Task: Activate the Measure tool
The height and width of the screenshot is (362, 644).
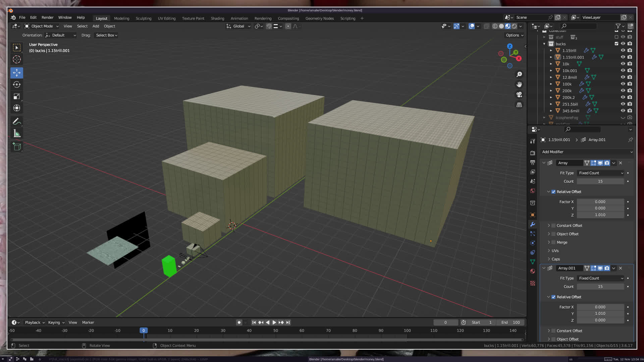Action: (x=16, y=134)
